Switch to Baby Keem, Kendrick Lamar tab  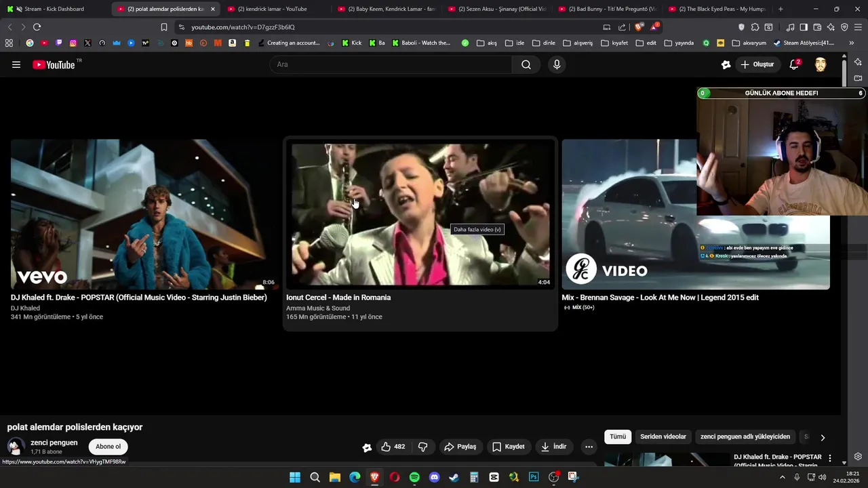pos(386,9)
